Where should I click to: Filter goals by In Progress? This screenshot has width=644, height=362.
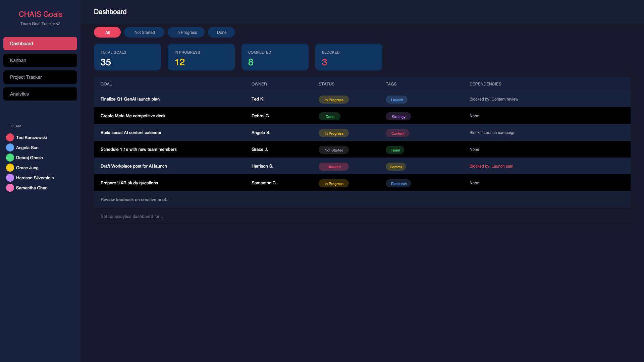(x=186, y=32)
